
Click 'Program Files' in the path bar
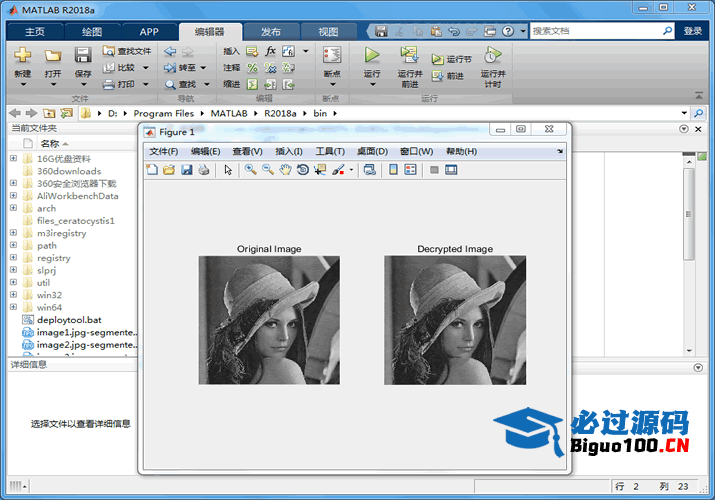[x=164, y=113]
